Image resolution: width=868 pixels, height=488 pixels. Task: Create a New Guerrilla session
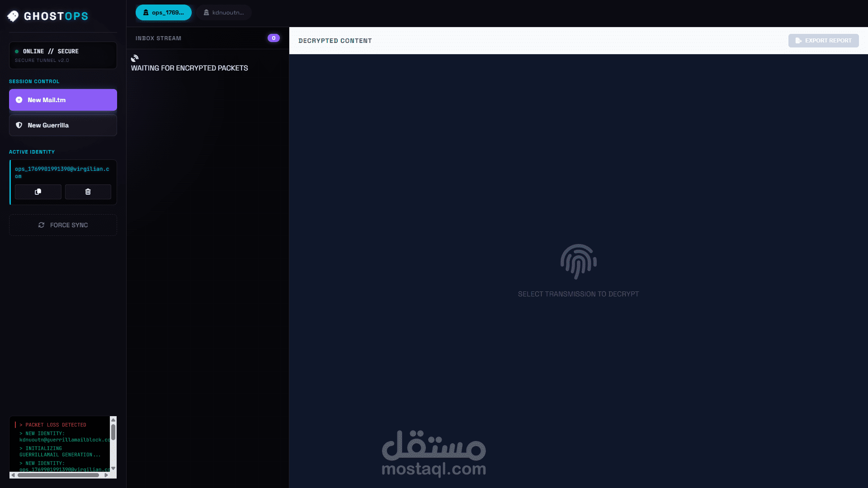click(x=63, y=125)
